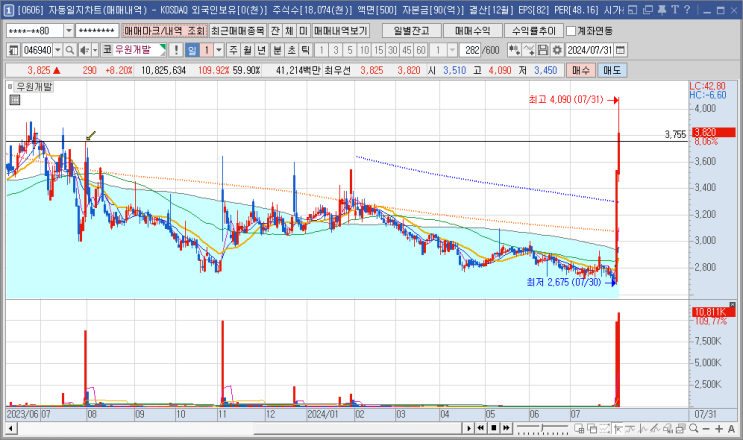Viewport: 743px width, 440px height.
Task: Open help question mark in title bar
Action: click(687, 9)
